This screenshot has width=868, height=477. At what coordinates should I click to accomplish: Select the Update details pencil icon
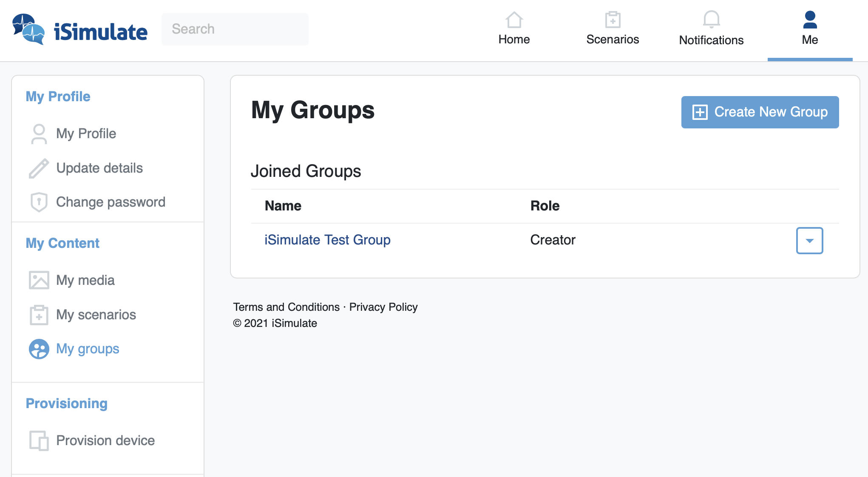pos(39,168)
